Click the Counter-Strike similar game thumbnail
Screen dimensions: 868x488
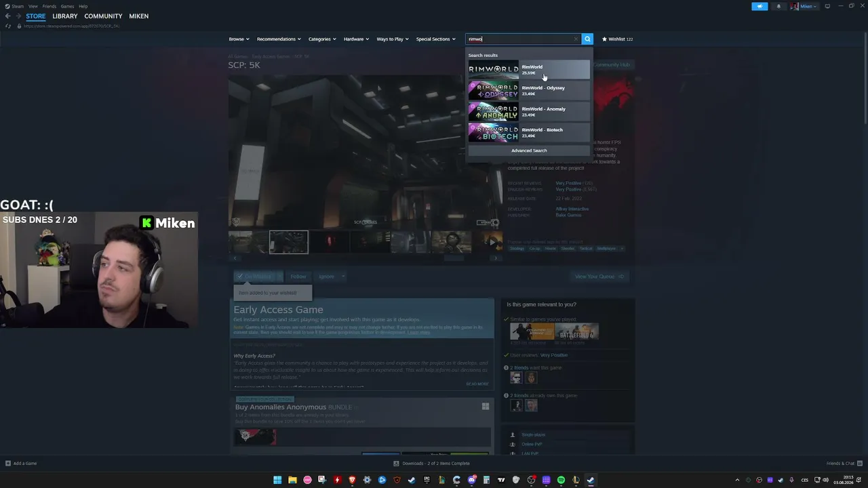coord(532,331)
